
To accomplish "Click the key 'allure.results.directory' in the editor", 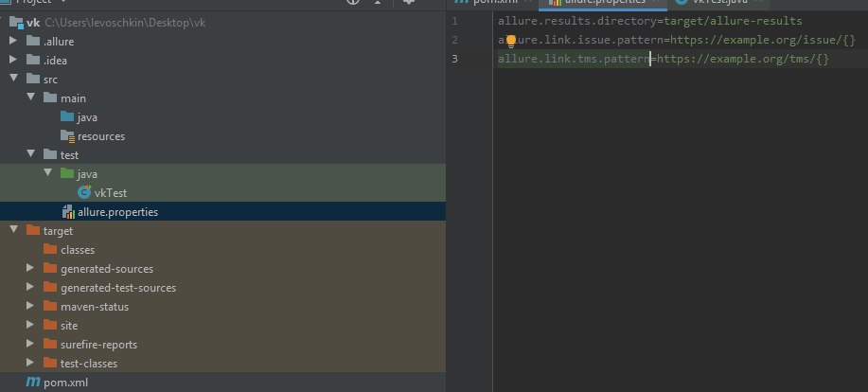I will 577,21.
